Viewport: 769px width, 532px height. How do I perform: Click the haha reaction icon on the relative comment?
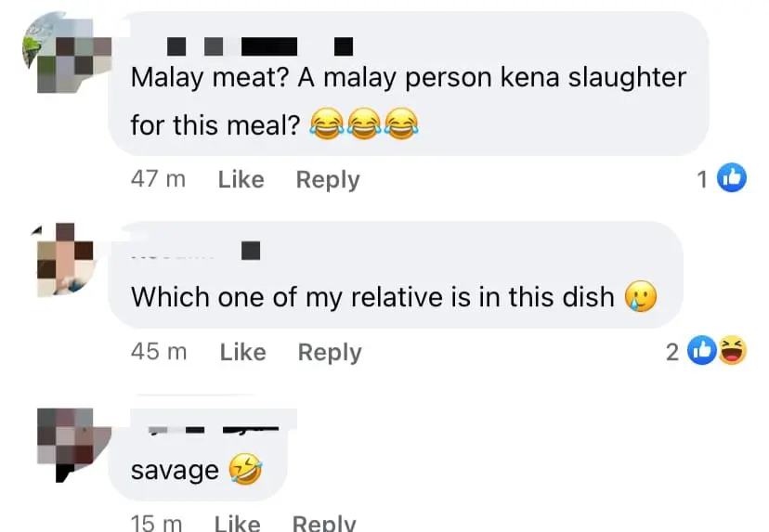(x=733, y=350)
